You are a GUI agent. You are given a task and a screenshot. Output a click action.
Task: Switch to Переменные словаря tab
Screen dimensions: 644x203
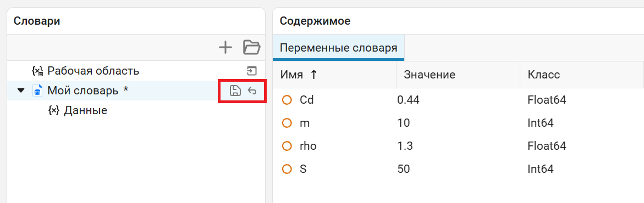(338, 48)
